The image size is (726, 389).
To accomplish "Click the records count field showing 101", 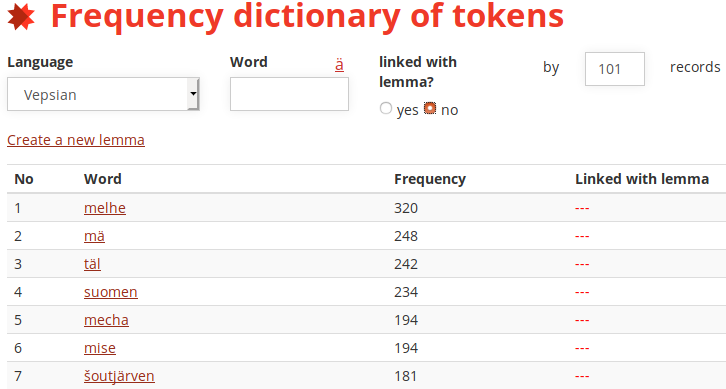I will pyautogui.click(x=615, y=69).
